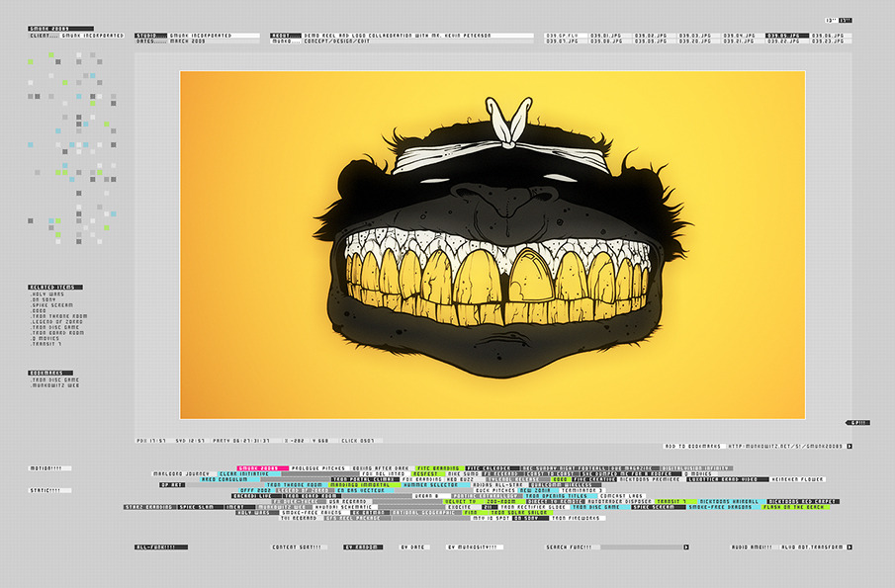The image size is (895, 588).
Task: Select the 13" screen size option
Action: pos(831,21)
